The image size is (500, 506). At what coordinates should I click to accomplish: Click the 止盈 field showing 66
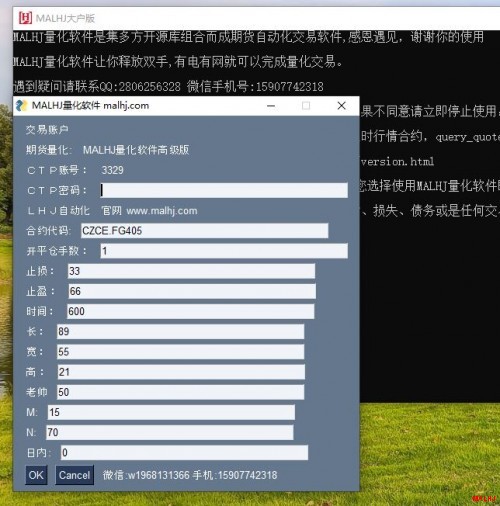pyautogui.click(x=192, y=291)
